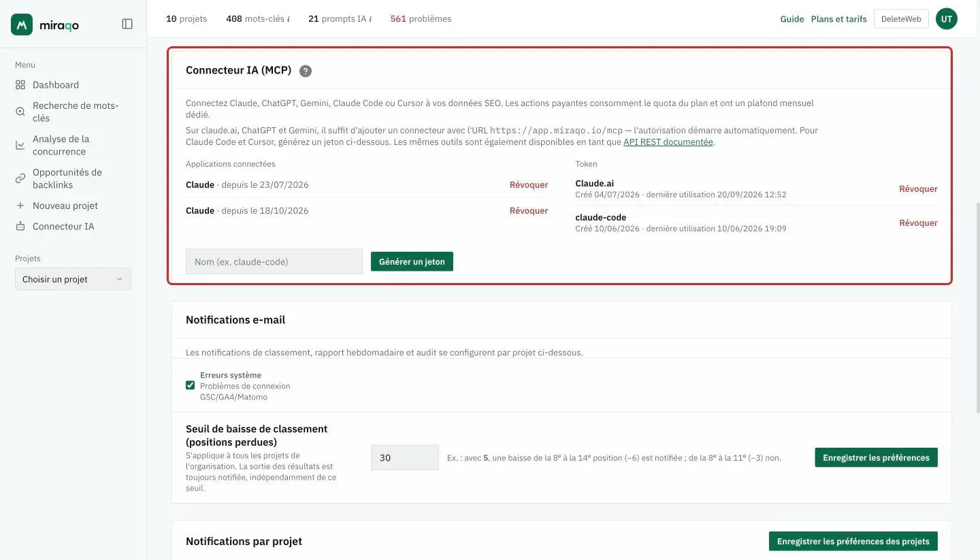The image size is (980, 560).
Task: Open the Guide link
Action: [792, 19]
